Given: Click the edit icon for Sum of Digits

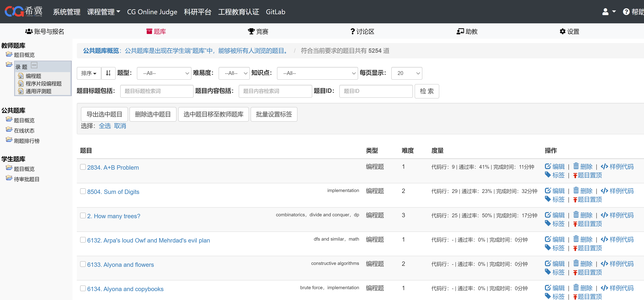Looking at the screenshot, I should coord(548,191).
